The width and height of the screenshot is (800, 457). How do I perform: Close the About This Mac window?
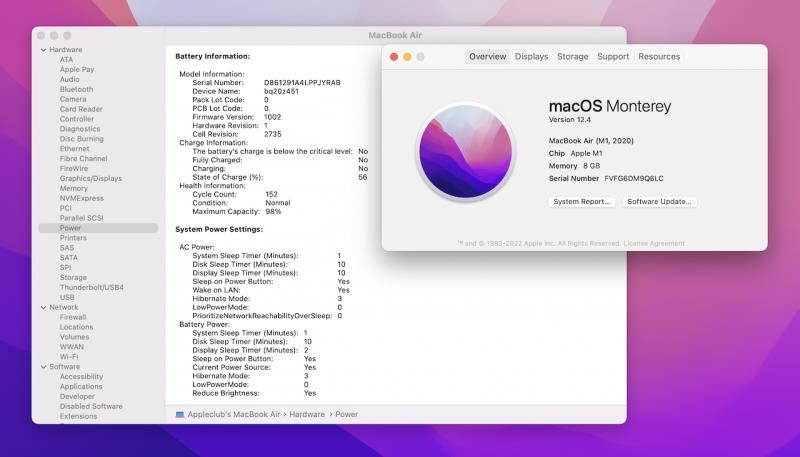pos(394,57)
